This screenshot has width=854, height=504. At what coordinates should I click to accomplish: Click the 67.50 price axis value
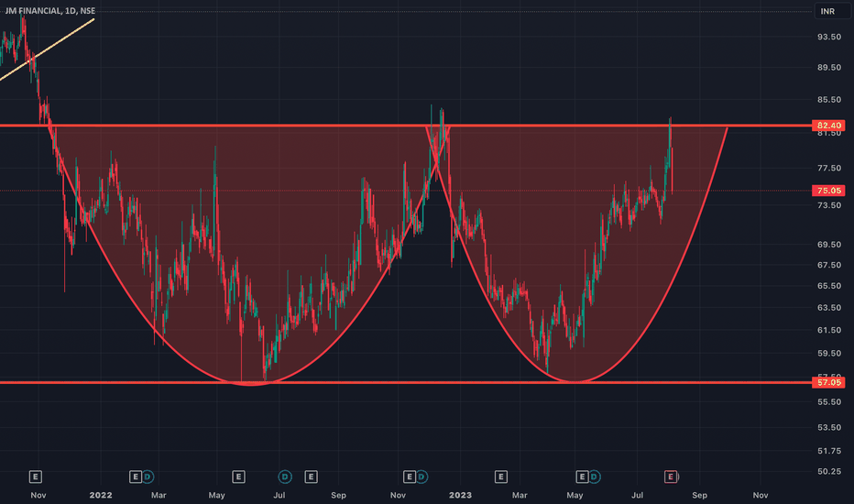click(x=829, y=265)
